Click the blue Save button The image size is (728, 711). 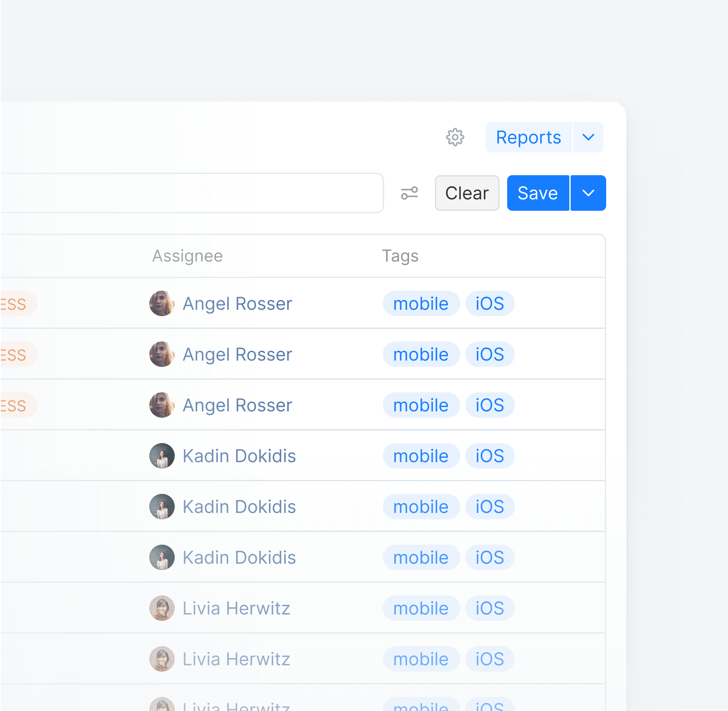538,193
